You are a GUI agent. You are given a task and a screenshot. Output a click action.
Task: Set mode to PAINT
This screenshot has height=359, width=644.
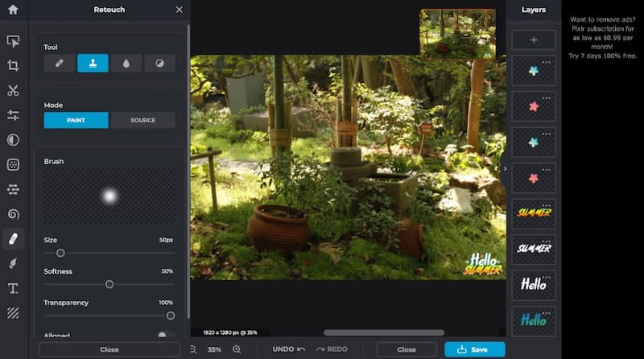[x=76, y=120]
